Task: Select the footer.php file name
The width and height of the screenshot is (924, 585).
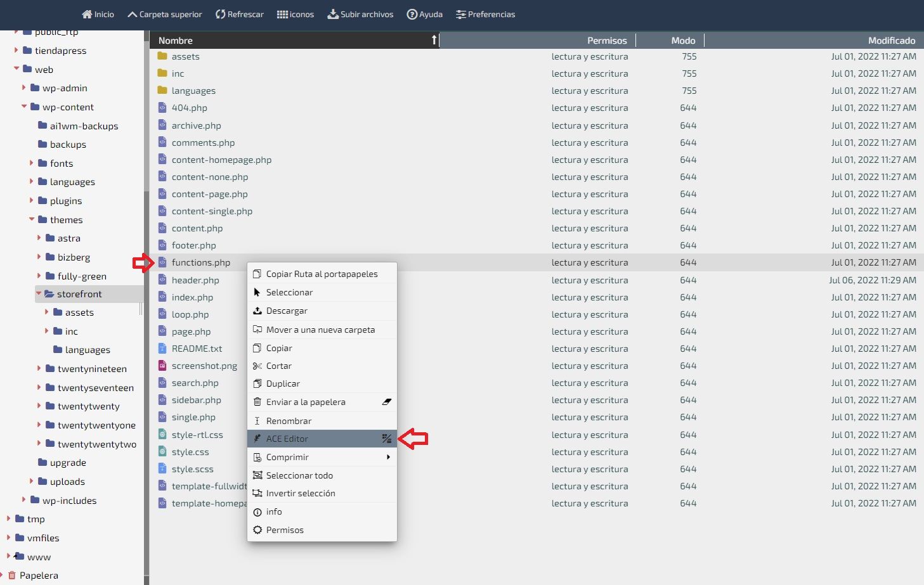Action: tap(193, 245)
